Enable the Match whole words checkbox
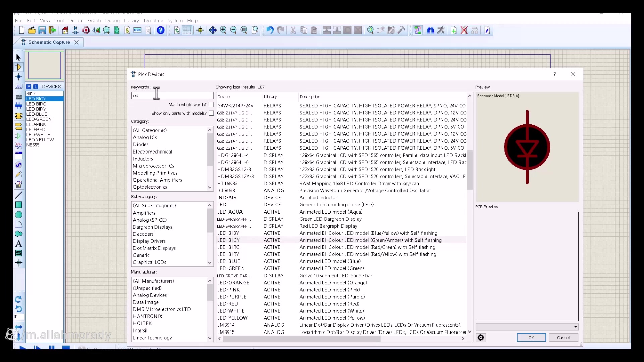This screenshot has height=362, width=644. point(211,105)
